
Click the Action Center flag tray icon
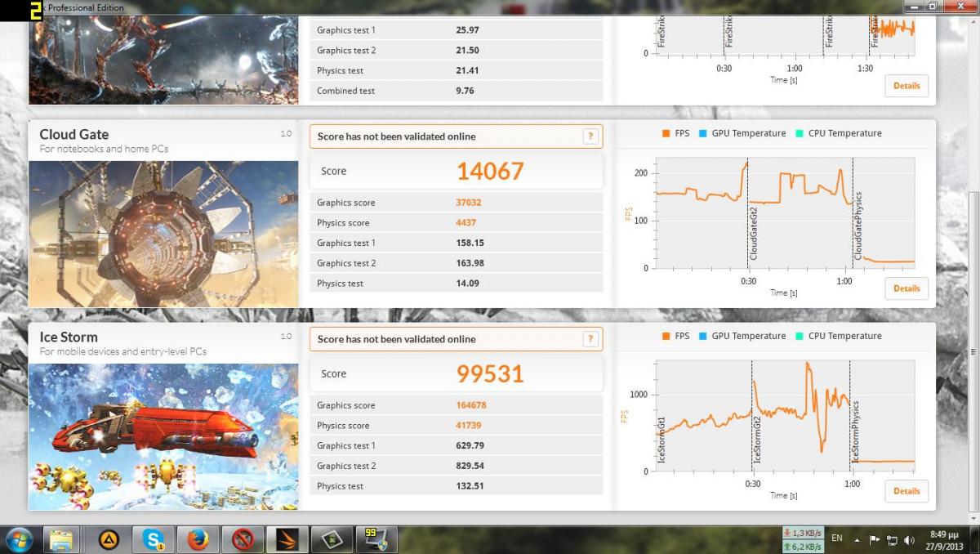pos(875,540)
